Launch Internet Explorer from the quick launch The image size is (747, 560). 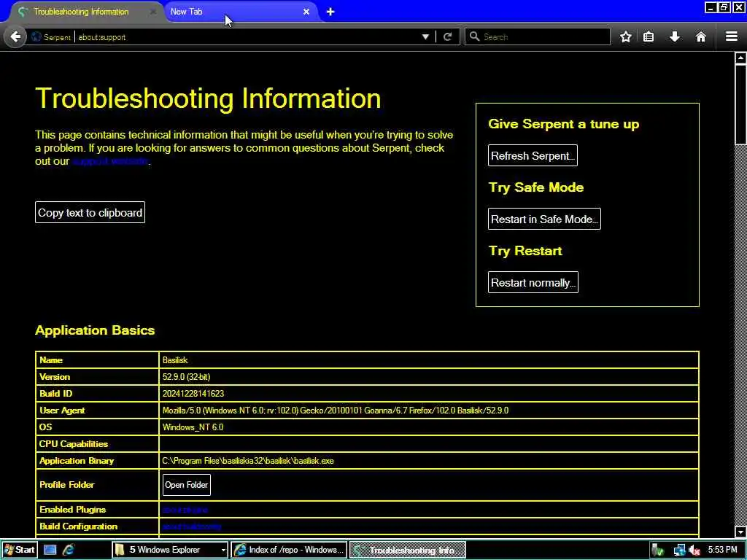[x=69, y=550]
